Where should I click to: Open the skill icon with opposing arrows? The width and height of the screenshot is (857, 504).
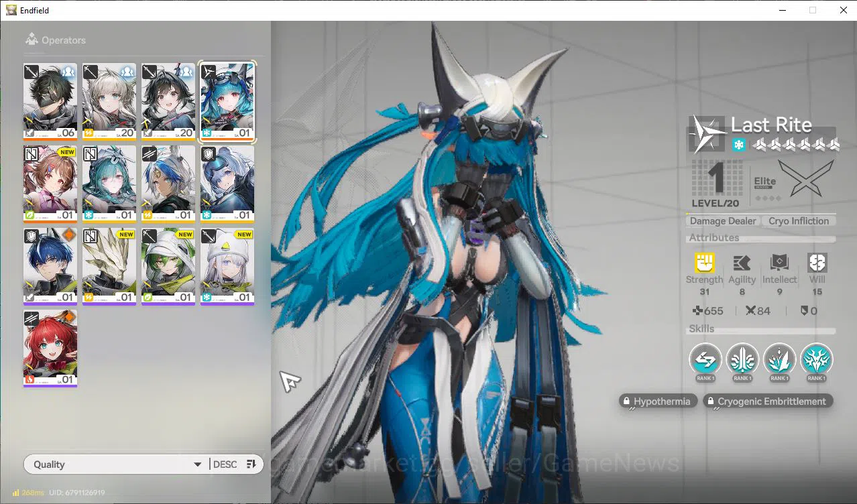pos(705,360)
